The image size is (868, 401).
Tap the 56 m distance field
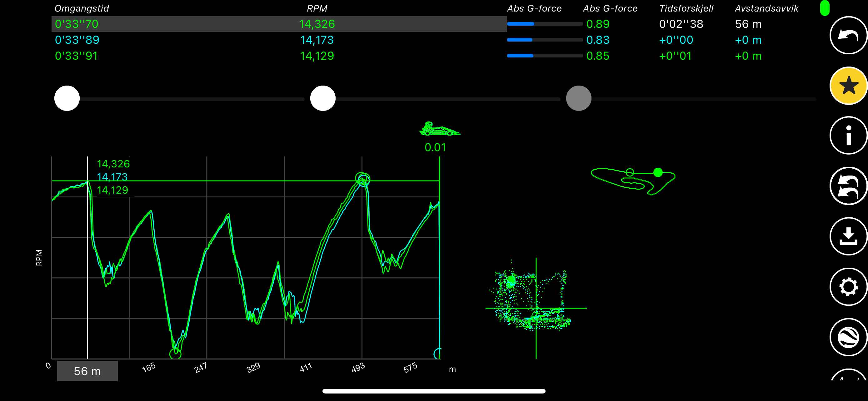coord(87,371)
